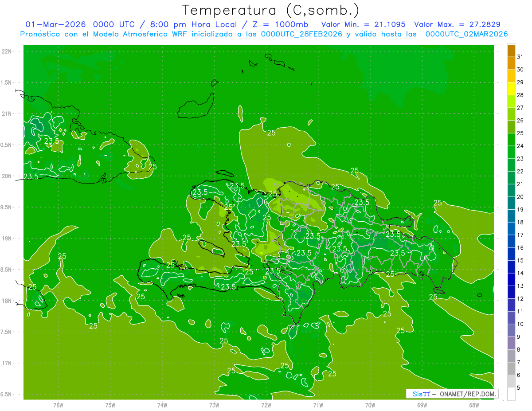Click the '73W' longitude axis label
Screen dimensions: 532x411
point(214,405)
